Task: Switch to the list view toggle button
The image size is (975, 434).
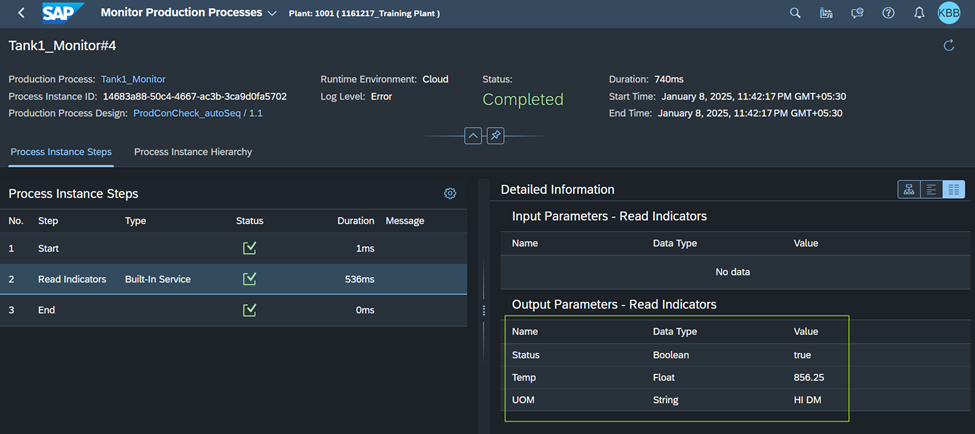Action: click(x=931, y=189)
